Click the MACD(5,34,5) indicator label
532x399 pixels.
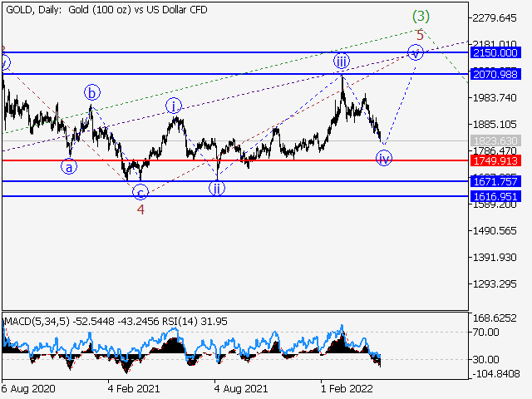(37, 322)
